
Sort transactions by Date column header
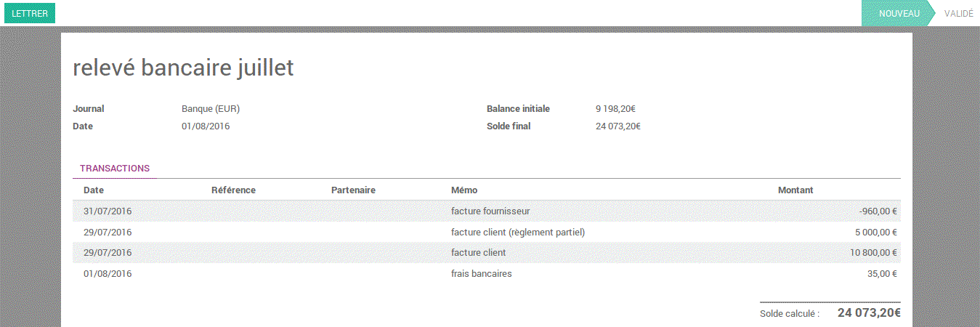(94, 190)
